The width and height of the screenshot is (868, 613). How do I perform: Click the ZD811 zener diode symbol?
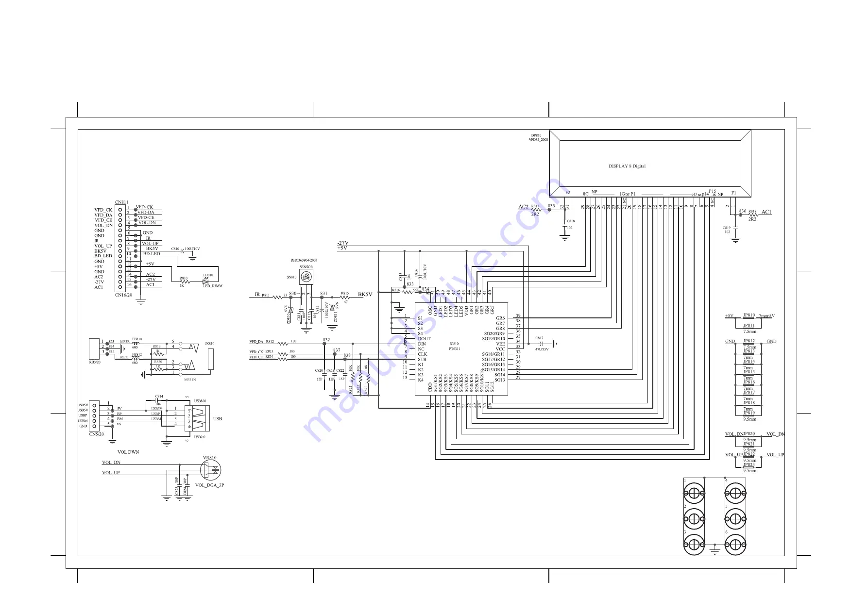[x=332, y=307]
